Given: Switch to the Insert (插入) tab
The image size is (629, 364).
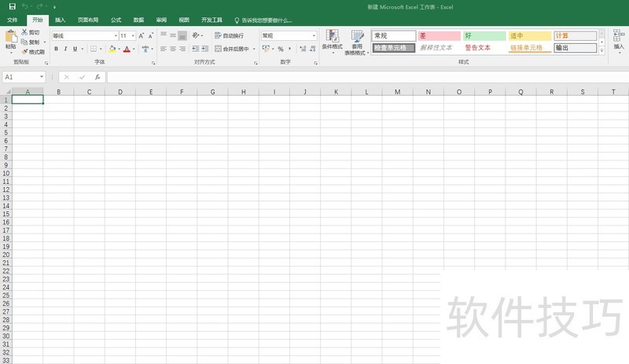Looking at the screenshot, I should [61, 20].
